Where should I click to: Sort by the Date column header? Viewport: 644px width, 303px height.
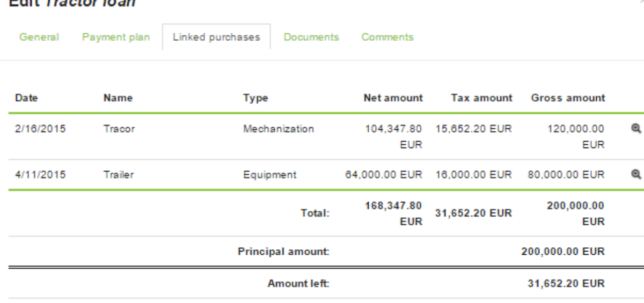(x=26, y=98)
